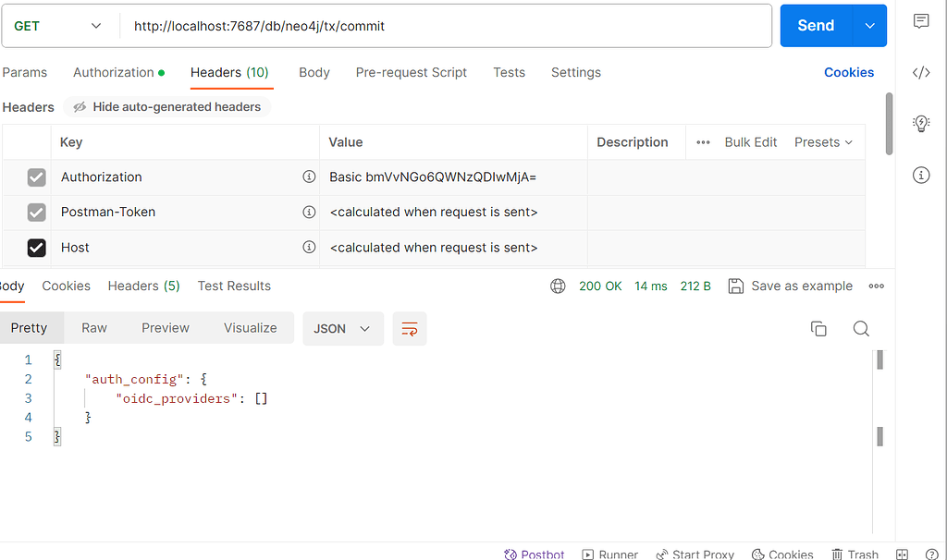Show the Test Results tab
The width and height of the screenshot is (947, 560).
[234, 286]
